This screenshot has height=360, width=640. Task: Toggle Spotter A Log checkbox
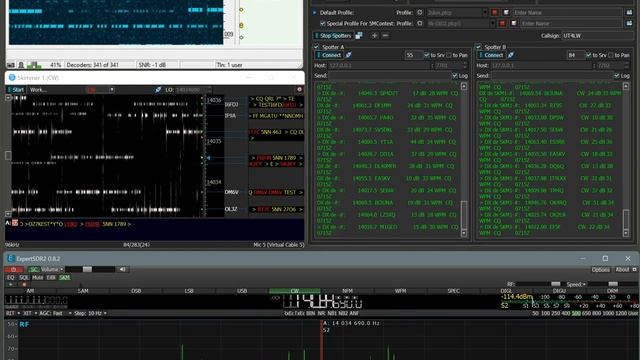455,76
